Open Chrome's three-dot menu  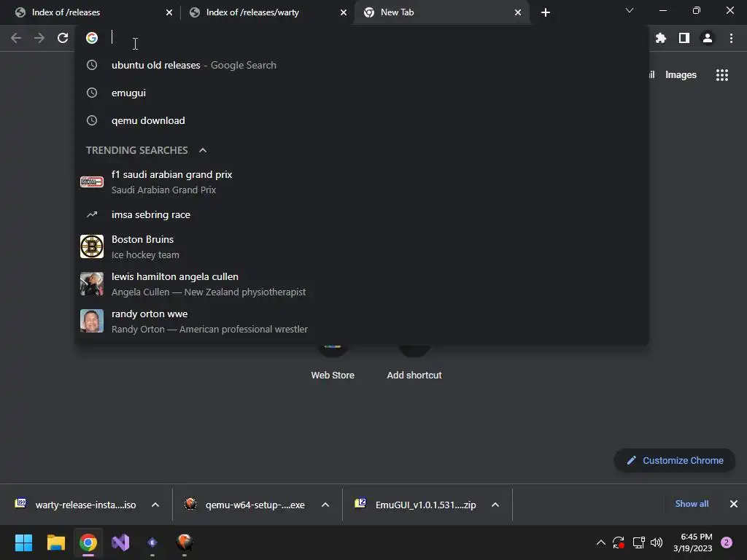(x=731, y=38)
